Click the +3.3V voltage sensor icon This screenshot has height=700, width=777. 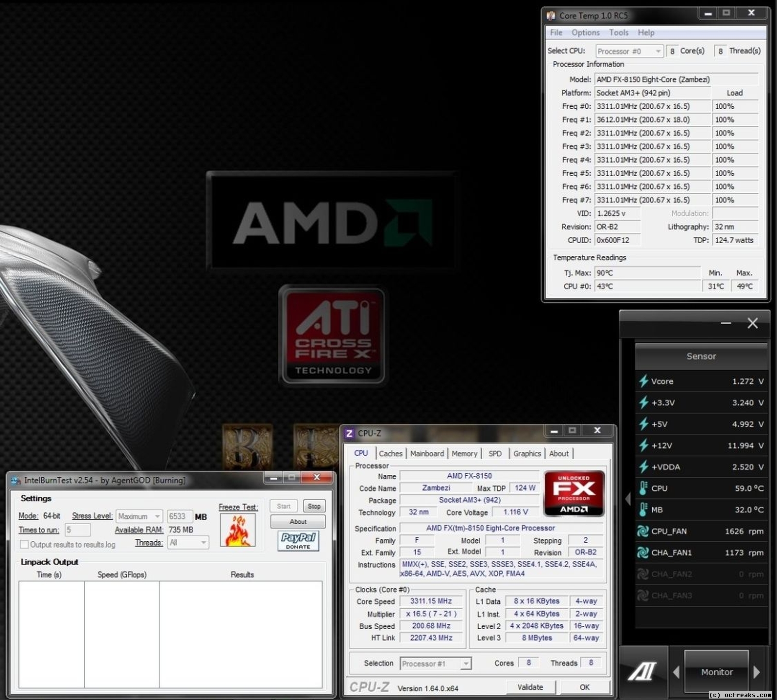(643, 402)
